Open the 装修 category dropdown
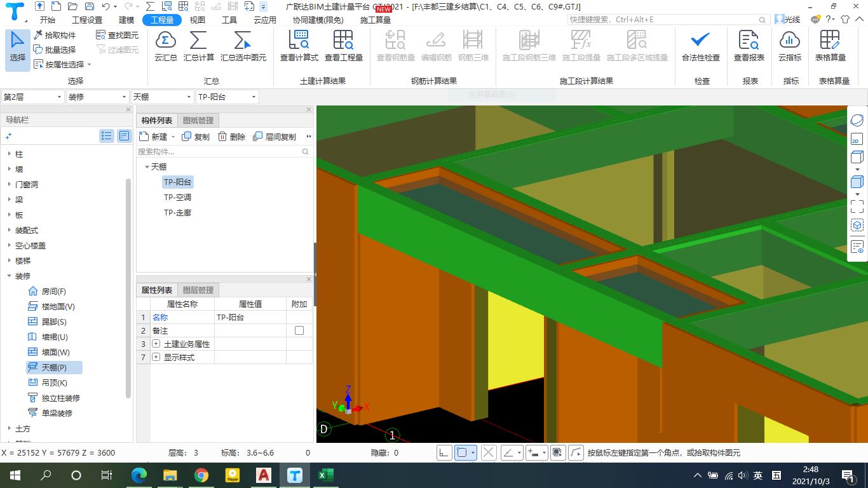 (98, 97)
